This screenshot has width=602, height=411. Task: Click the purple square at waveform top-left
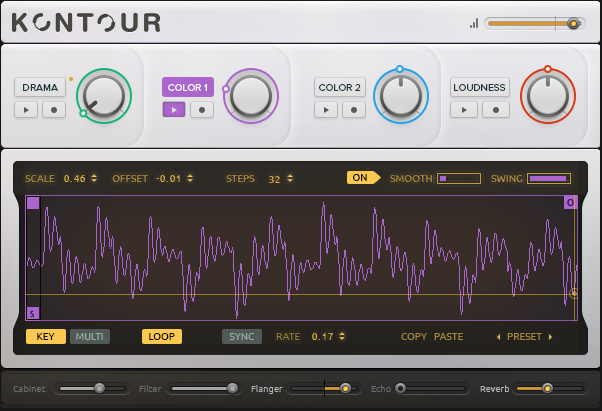(x=33, y=203)
